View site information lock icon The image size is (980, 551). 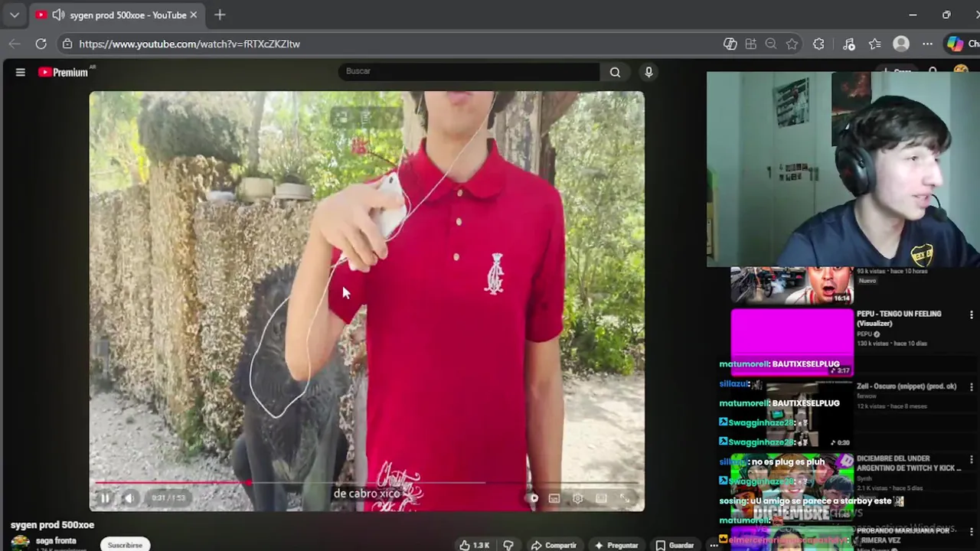(x=67, y=44)
